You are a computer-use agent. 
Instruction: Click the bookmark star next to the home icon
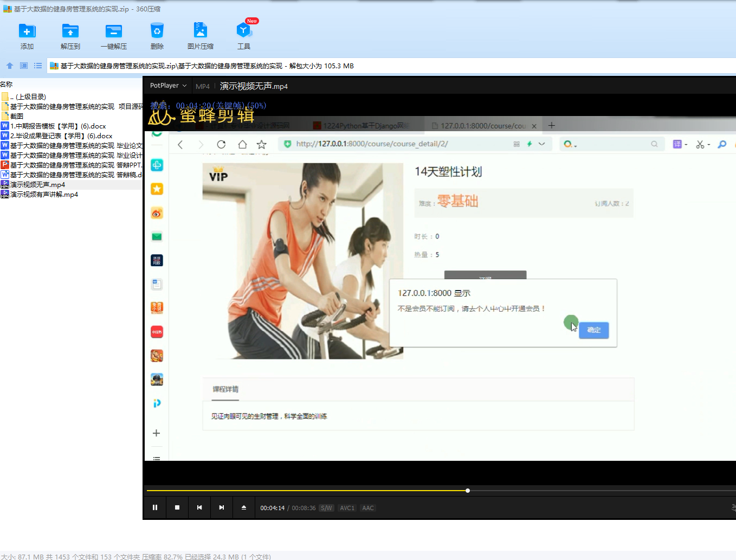pos(262,144)
